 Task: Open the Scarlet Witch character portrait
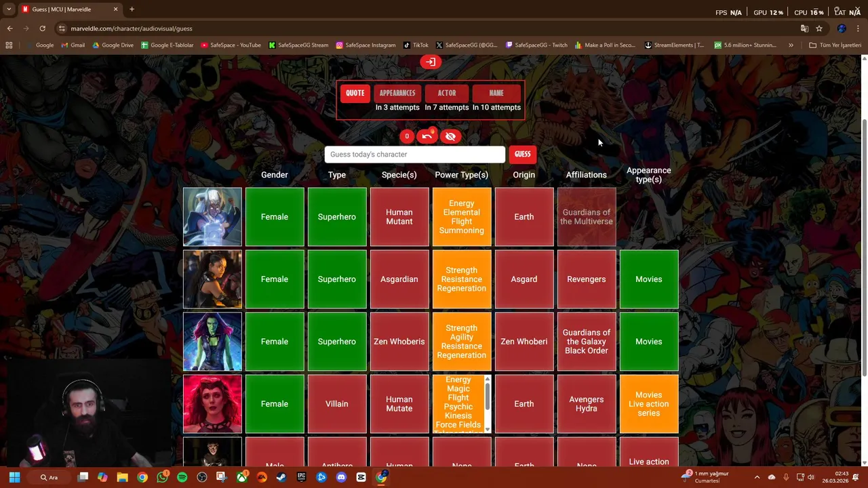[x=212, y=404]
